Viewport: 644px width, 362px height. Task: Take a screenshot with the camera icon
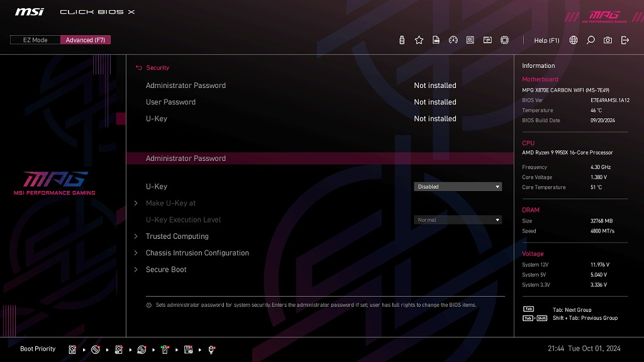(x=608, y=40)
